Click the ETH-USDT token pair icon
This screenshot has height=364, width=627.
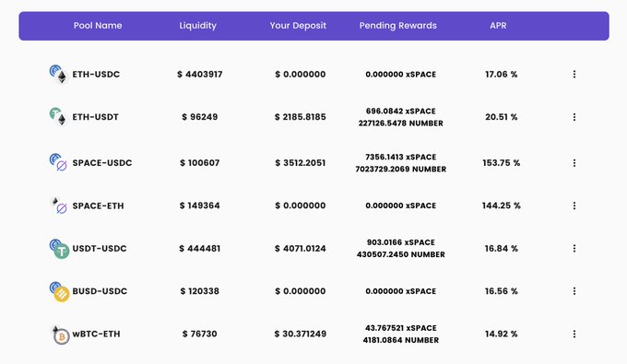click(x=59, y=117)
